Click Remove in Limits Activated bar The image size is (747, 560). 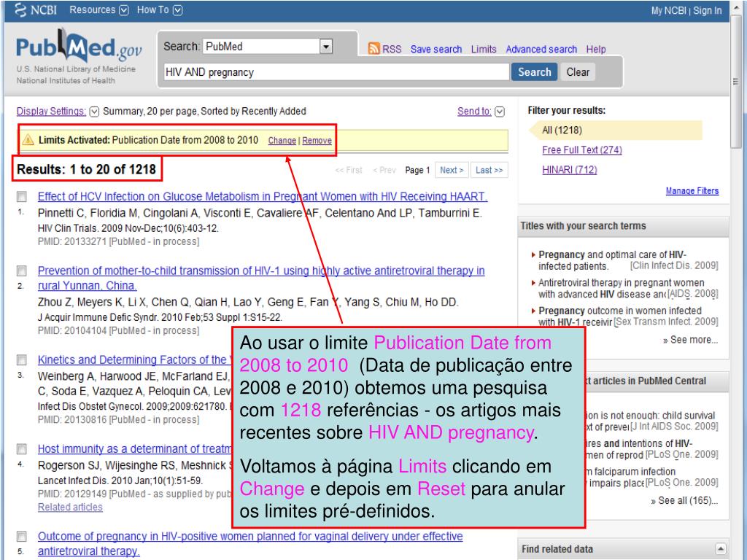[x=317, y=141]
